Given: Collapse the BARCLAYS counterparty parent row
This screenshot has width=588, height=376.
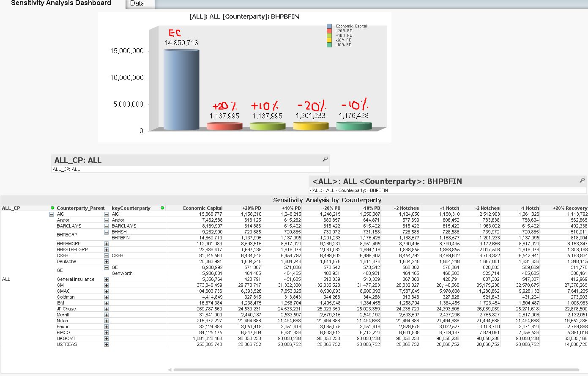Looking at the screenshot, I should point(106,226).
